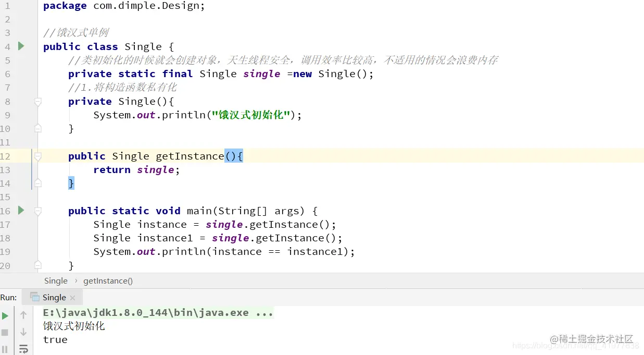Click the comment '//1.将构造函数私有化'
This screenshot has height=355, width=644.
click(x=122, y=87)
